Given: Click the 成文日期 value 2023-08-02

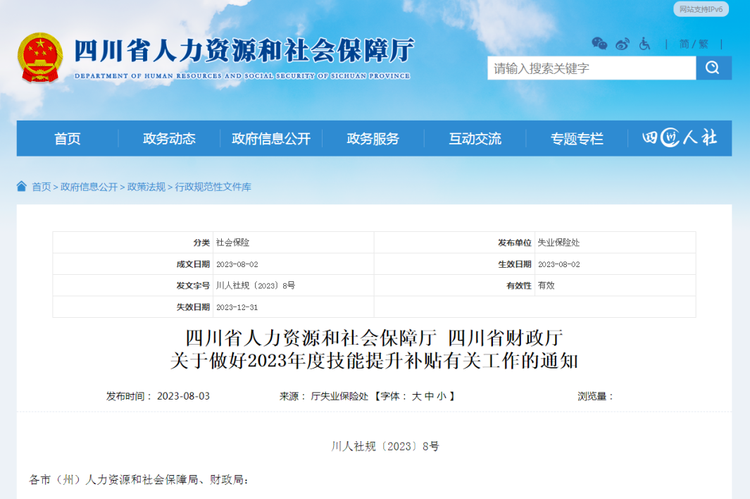Looking at the screenshot, I should [x=237, y=264].
